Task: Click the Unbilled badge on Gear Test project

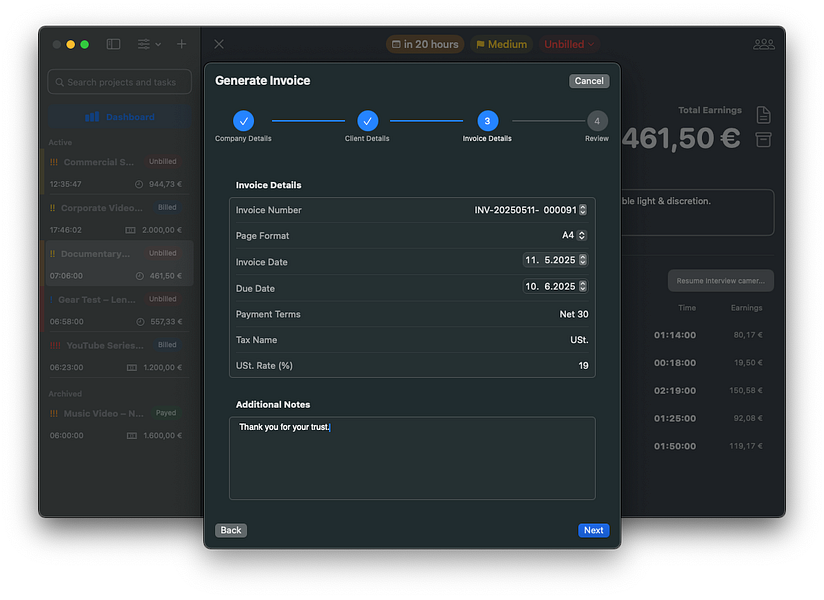Action: click(x=162, y=299)
